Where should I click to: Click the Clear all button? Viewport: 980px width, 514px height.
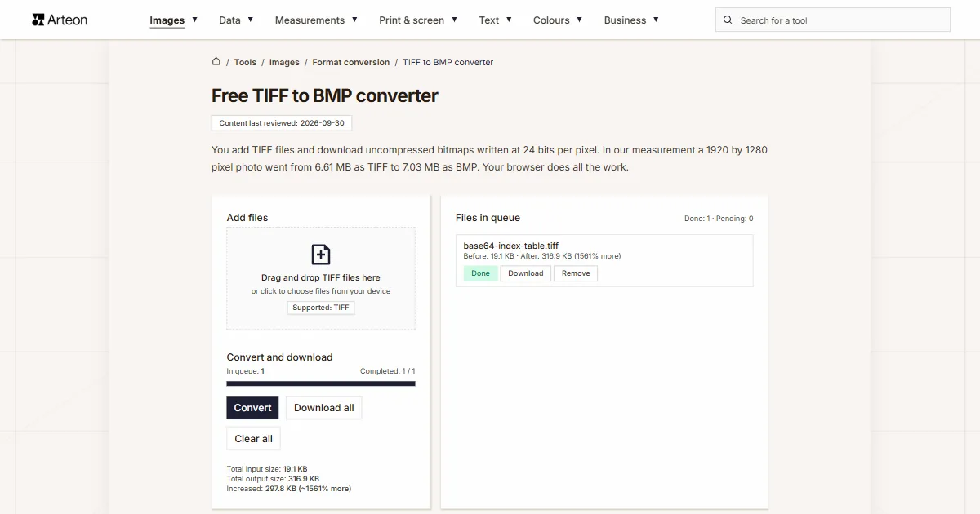(254, 439)
